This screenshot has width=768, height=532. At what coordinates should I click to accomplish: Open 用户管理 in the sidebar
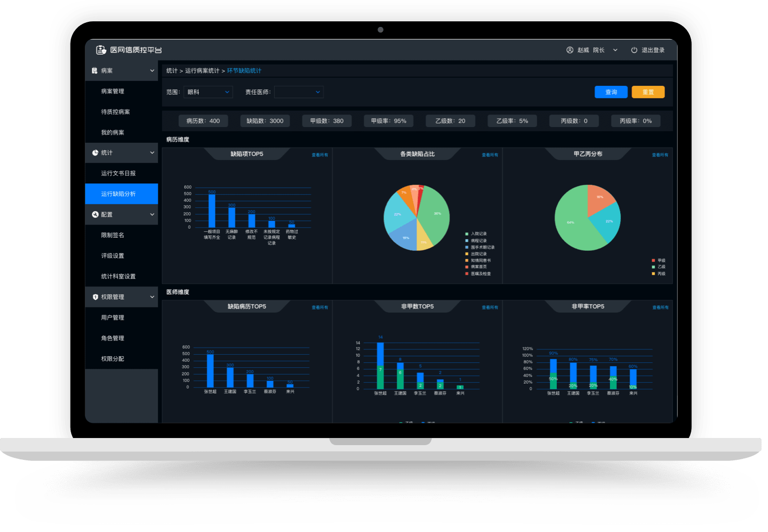click(121, 317)
